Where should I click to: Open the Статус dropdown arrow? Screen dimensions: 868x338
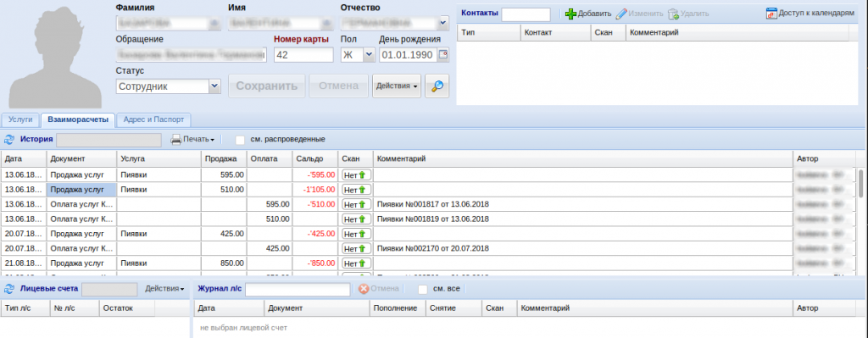[214, 86]
